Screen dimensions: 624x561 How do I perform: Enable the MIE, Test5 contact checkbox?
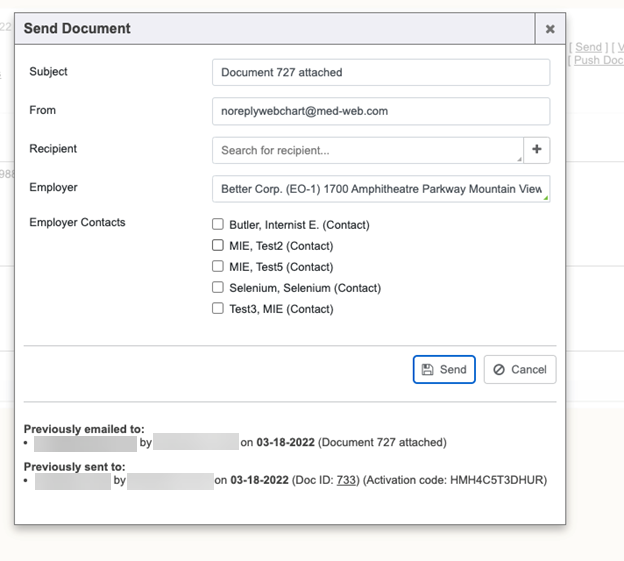point(218,267)
